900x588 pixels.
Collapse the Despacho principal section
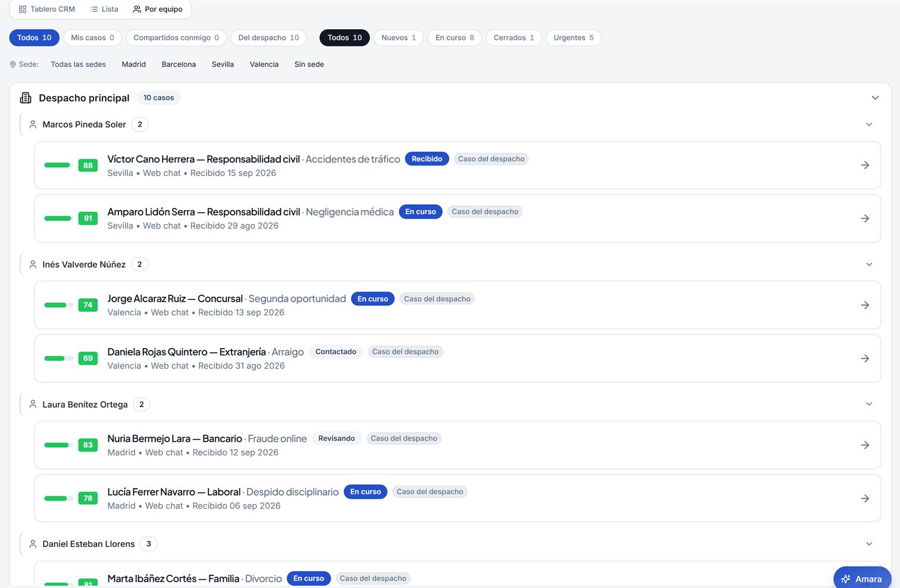point(875,98)
